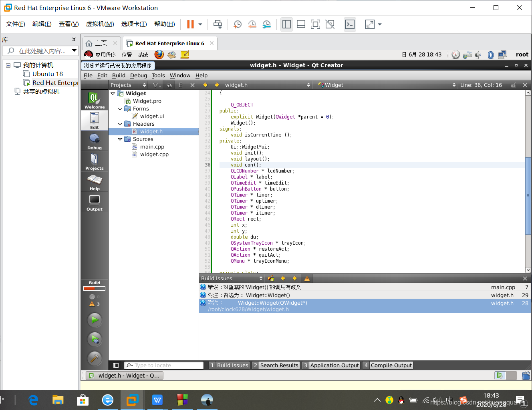Click the Type to locate search field
Image resolution: width=532 pixels, height=410 pixels.
164,365
